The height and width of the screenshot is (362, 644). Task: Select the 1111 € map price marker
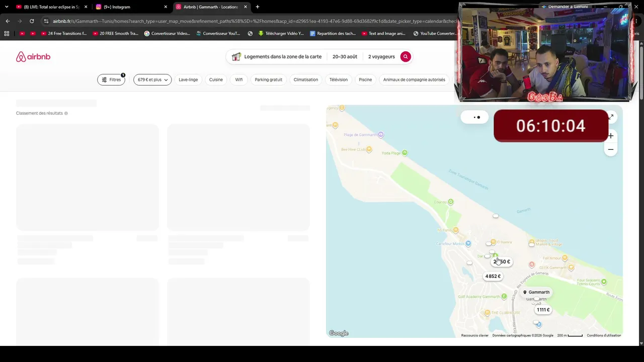pyautogui.click(x=543, y=310)
